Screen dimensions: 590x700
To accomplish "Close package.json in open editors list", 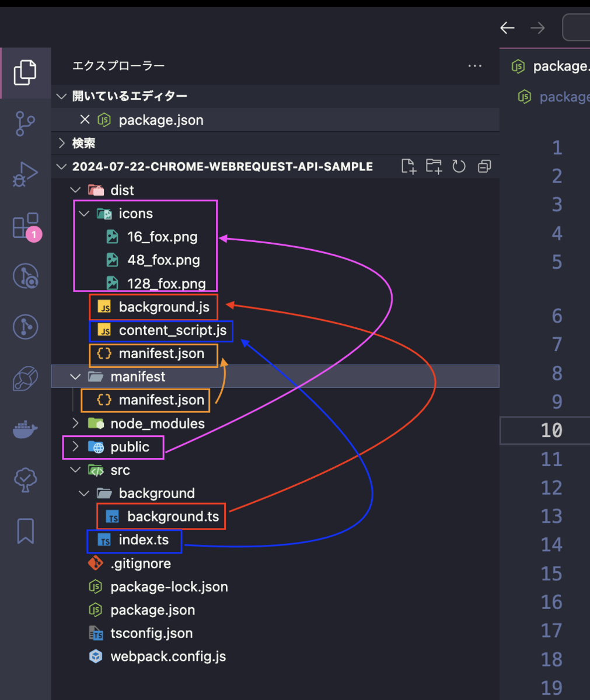I will click(x=85, y=120).
